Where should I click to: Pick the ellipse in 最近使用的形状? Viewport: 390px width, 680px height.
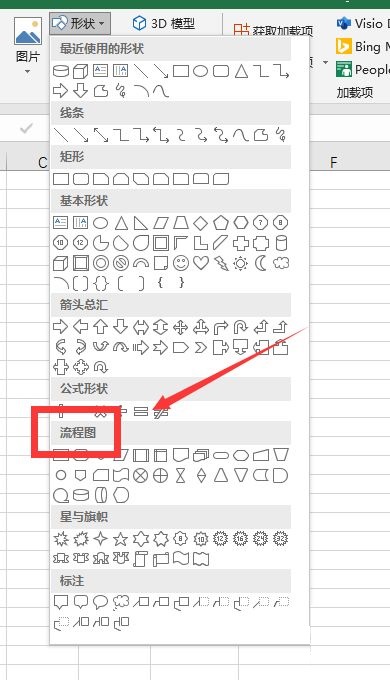point(200,71)
